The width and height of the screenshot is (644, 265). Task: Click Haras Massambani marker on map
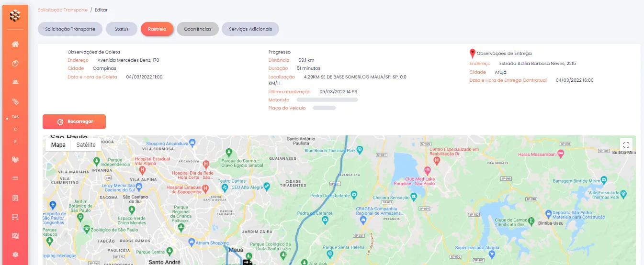coord(562,153)
